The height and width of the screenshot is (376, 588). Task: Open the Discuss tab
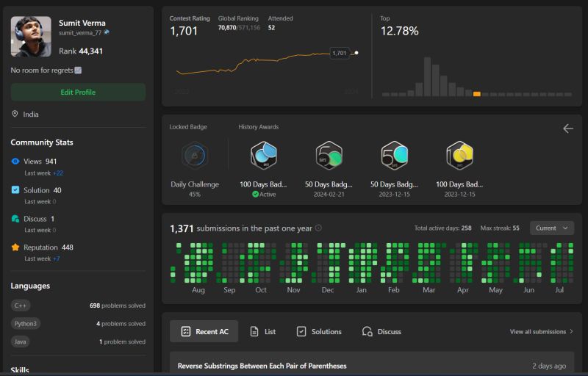click(x=381, y=331)
